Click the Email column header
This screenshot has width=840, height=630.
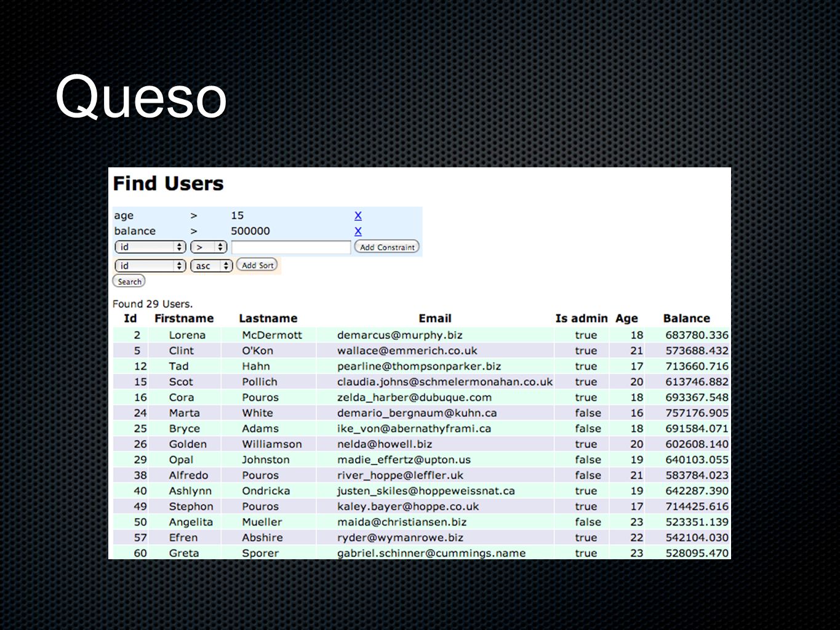click(435, 318)
